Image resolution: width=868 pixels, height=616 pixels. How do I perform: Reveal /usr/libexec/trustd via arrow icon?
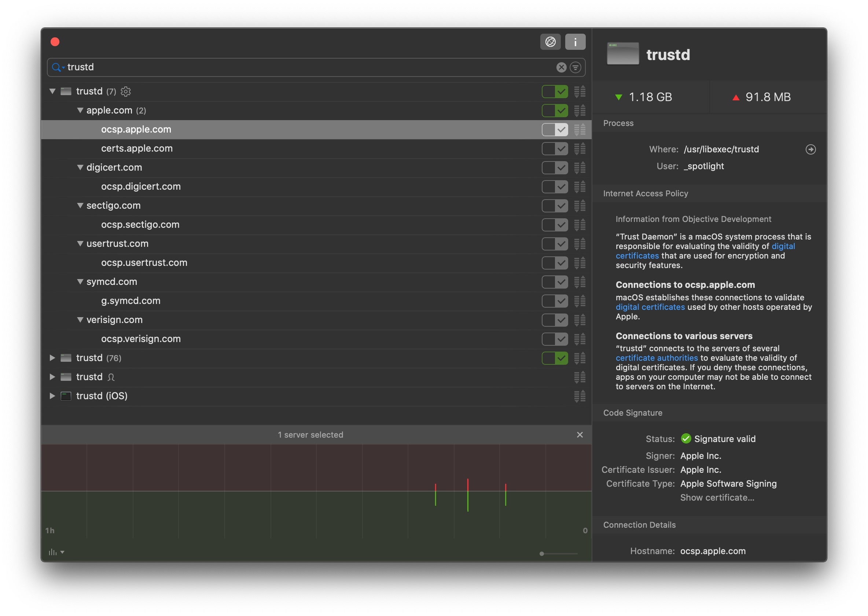pos(810,149)
